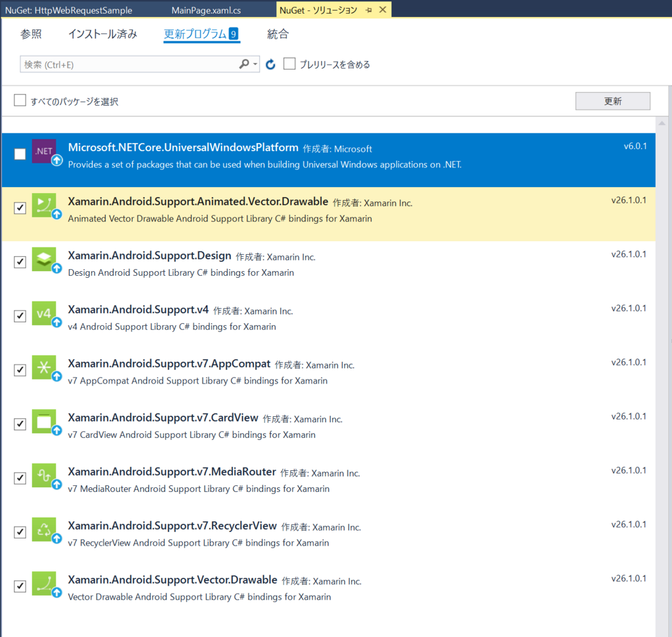Screen dimensions: 672x637
Task: Click the v7.MediaRouter package icon
Action: pos(44,475)
